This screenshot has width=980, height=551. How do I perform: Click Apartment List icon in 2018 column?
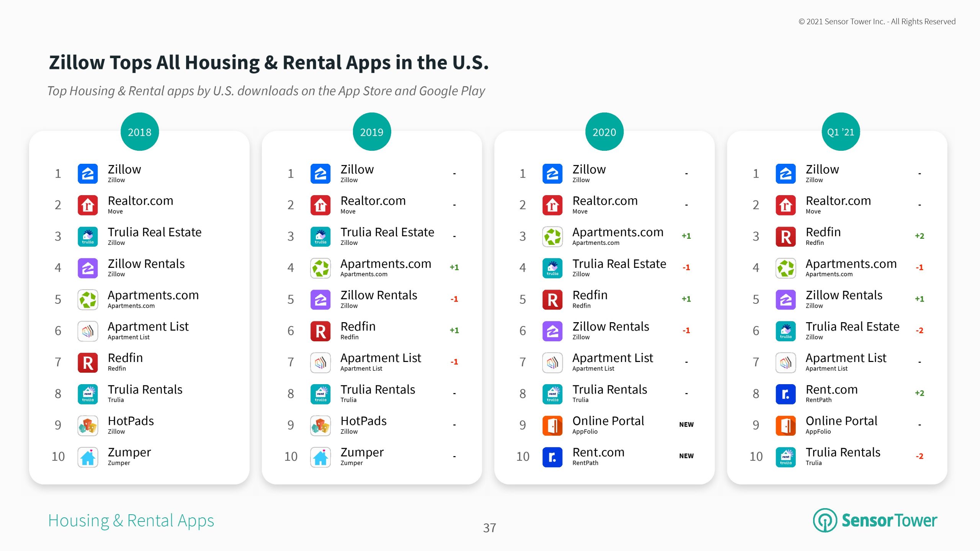point(88,331)
